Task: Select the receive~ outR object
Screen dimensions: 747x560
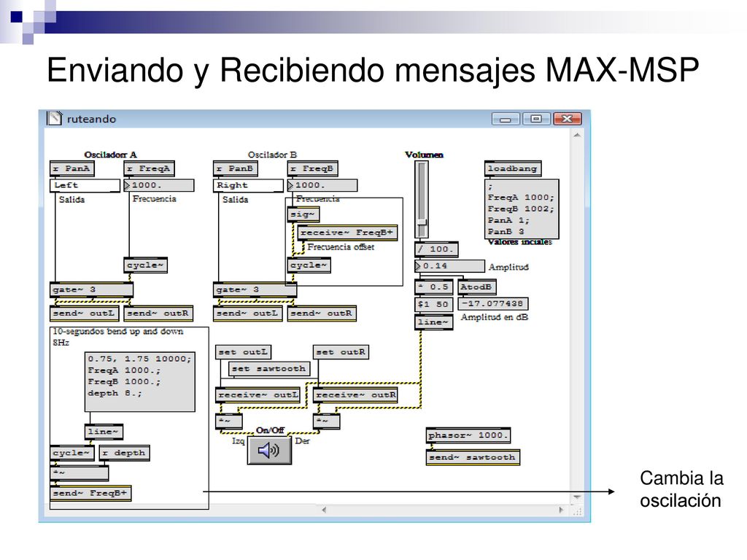Action: click(355, 395)
